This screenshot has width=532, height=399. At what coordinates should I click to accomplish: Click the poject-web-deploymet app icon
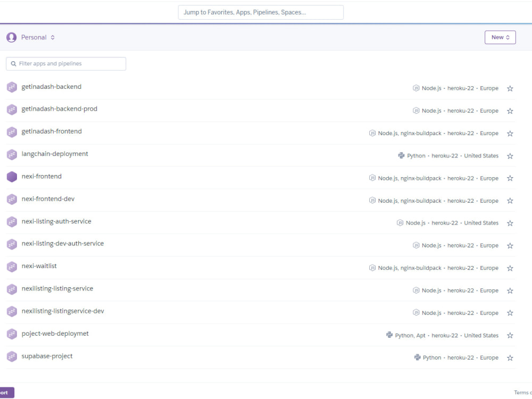pyautogui.click(x=12, y=334)
